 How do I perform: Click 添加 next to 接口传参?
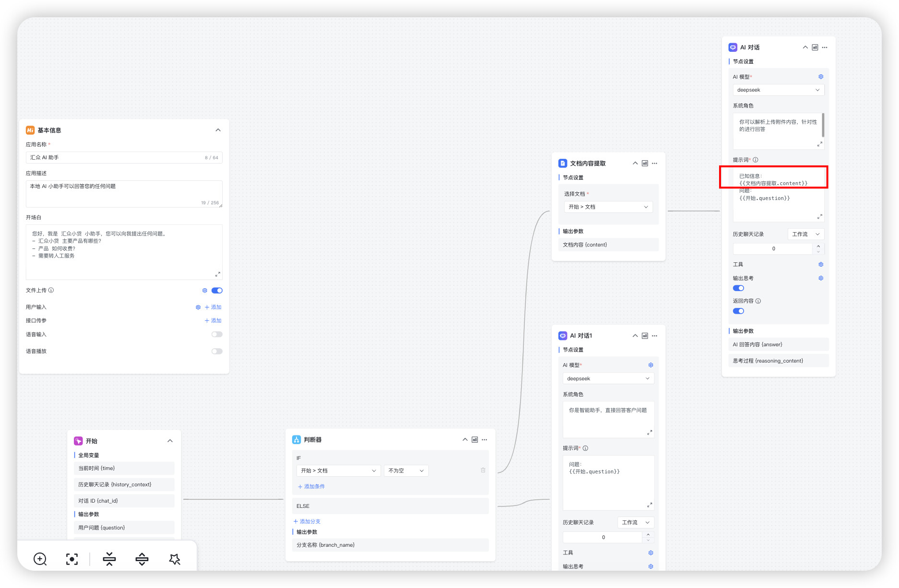point(213,321)
